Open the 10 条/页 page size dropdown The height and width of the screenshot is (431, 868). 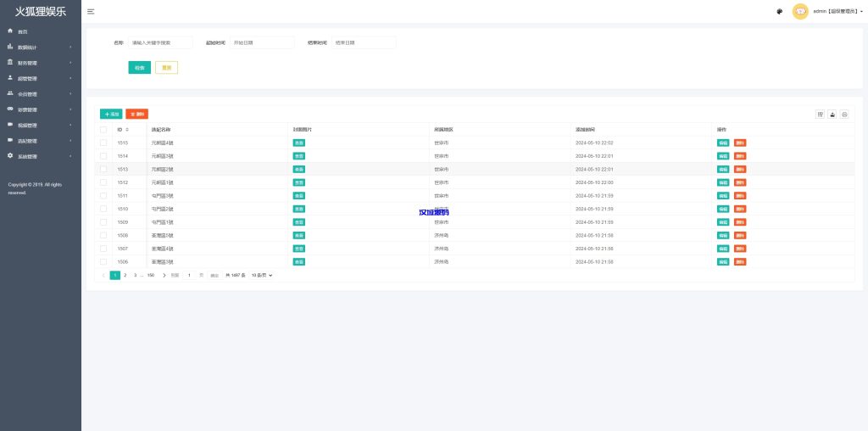coord(262,276)
